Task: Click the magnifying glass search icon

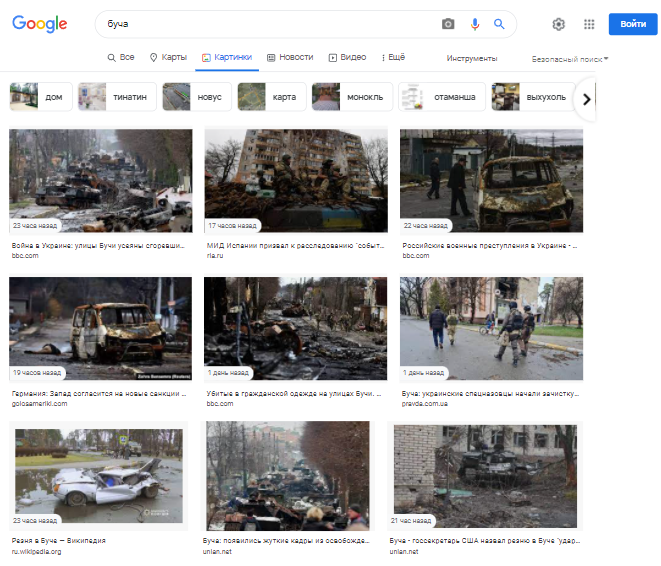Action: tap(499, 24)
